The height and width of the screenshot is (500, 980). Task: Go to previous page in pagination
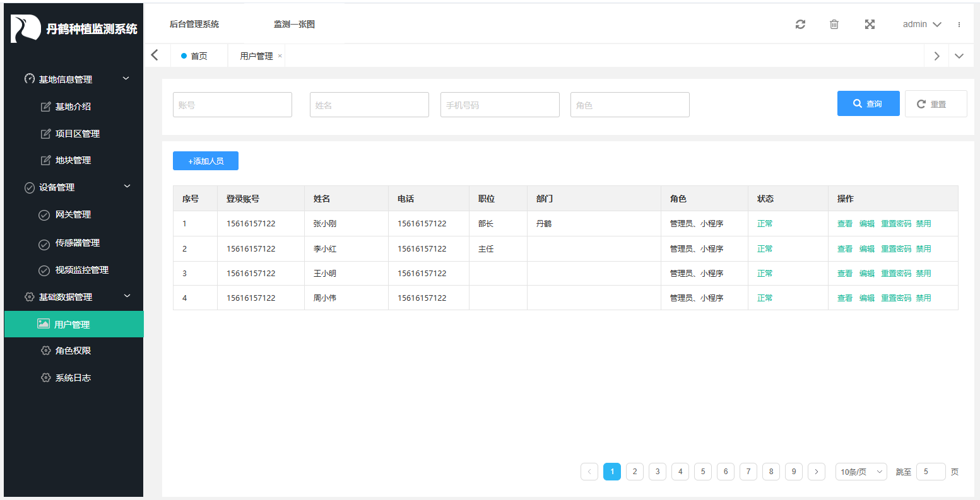pyautogui.click(x=589, y=472)
